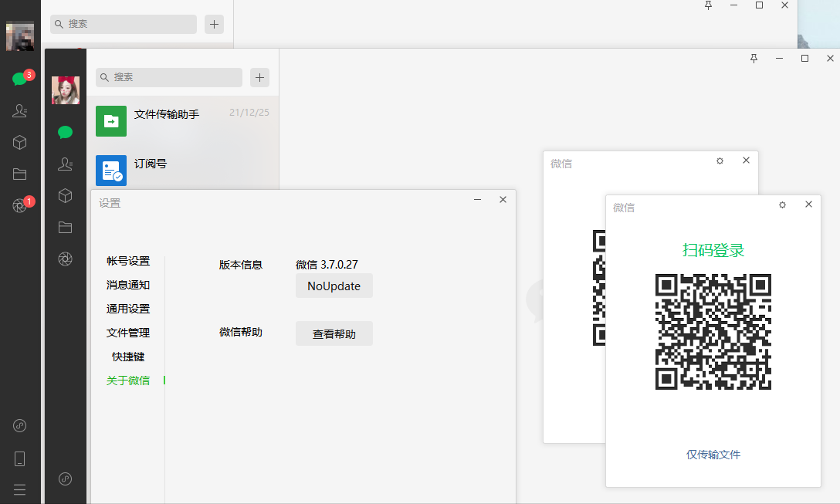This screenshot has height=504, width=840.
Task: Open the hamburger menu at bottom left
Action: (19, 489)
